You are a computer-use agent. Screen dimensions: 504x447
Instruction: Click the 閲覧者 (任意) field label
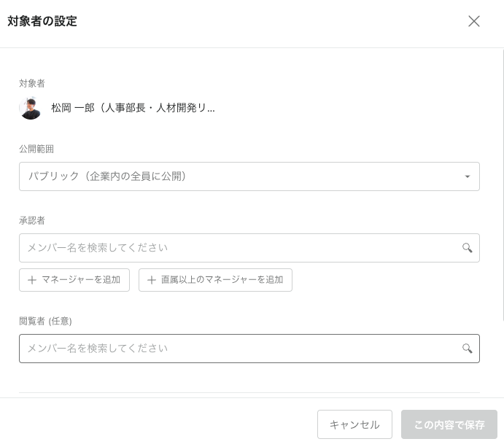pos(45,321)
